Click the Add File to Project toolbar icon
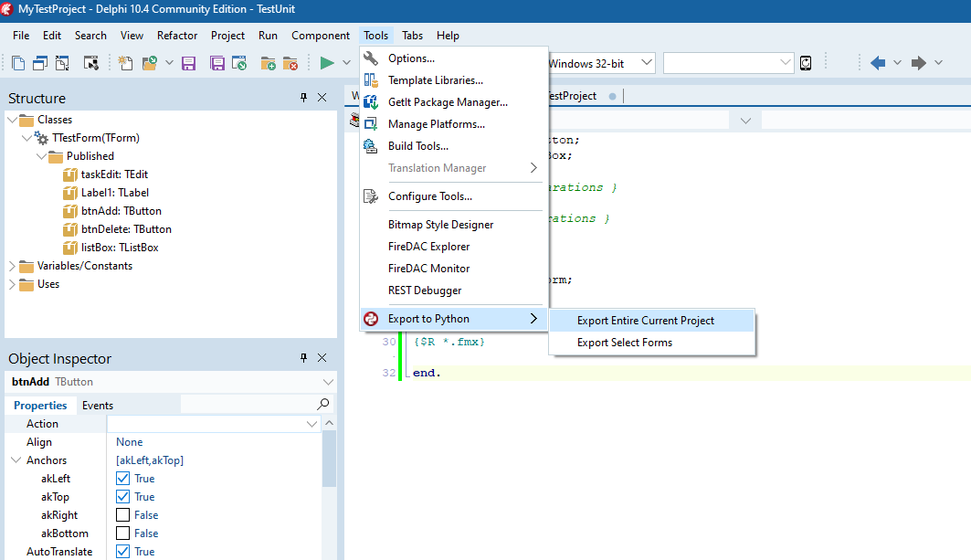Viewport: 971px width, 560px height. (x=267, y=62)
